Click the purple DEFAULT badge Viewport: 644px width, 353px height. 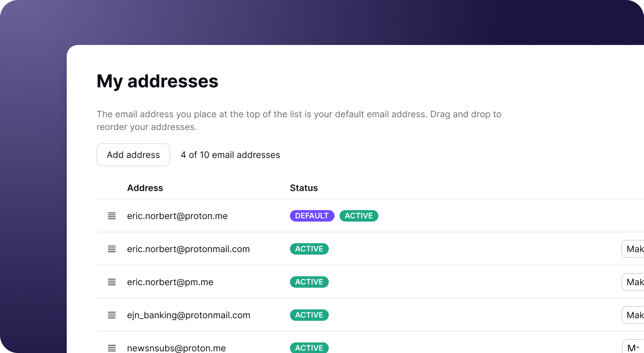click(x=312, y=216)
